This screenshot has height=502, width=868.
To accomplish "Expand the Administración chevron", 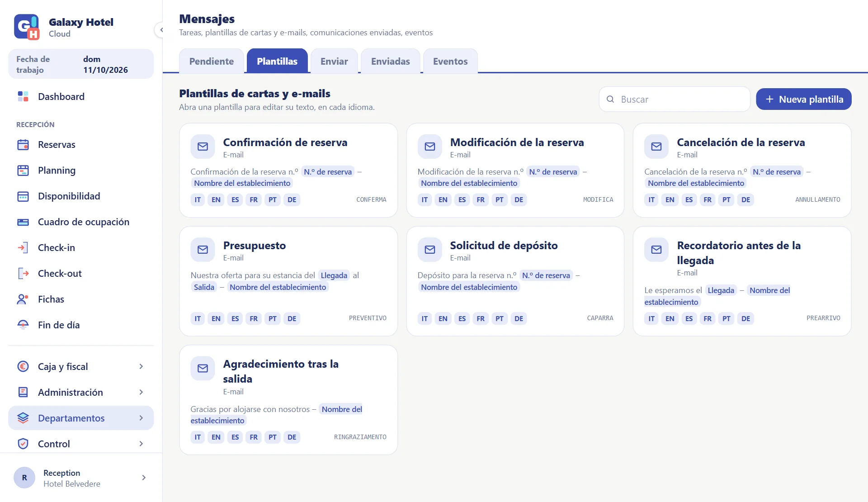I will click(141, 392).
